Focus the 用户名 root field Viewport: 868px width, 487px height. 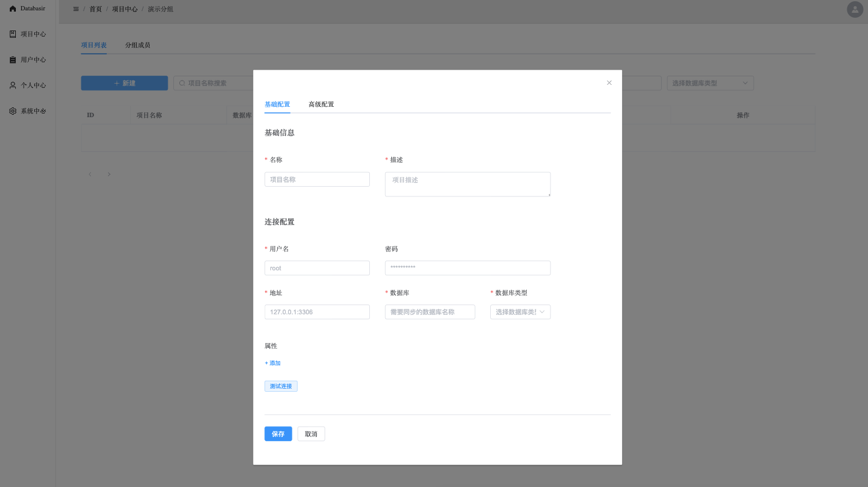(317, 268)
